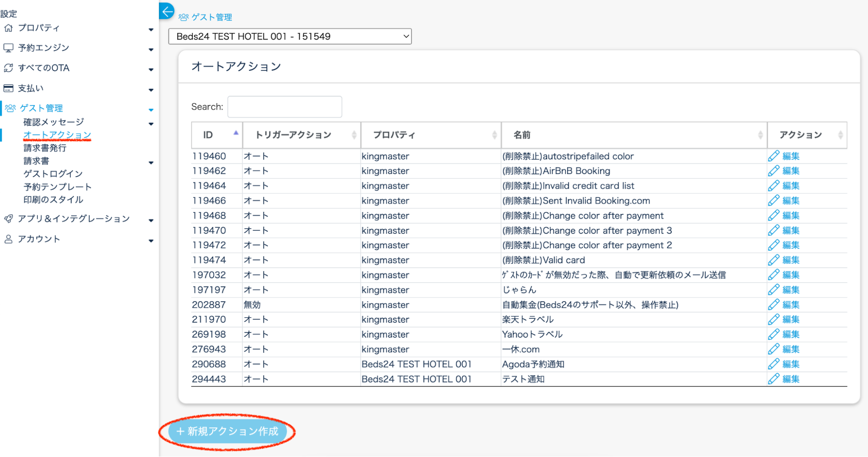Click the house icon beside プロパティ
Viewport: 868px width, 457px height.
(8, 28)
